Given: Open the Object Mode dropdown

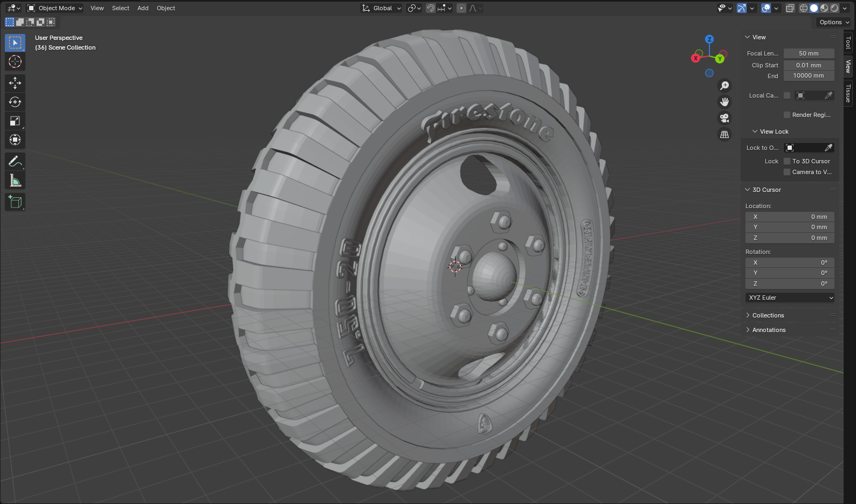Looking at the screenshot, I should [55, 8].
